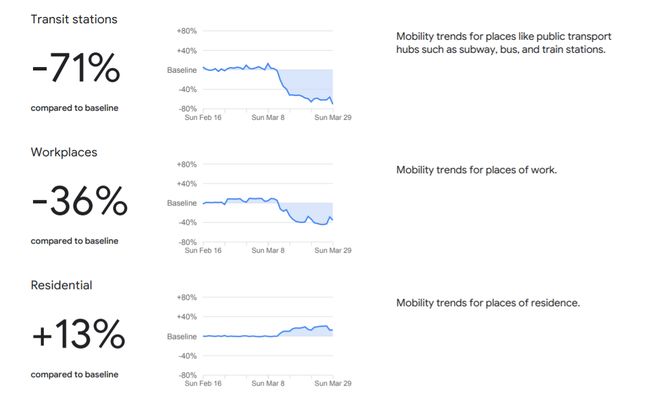This screenshot has width=646, height=397.
Task: Click 'Mobility trends for places of work' text
Action: [476, 170]
